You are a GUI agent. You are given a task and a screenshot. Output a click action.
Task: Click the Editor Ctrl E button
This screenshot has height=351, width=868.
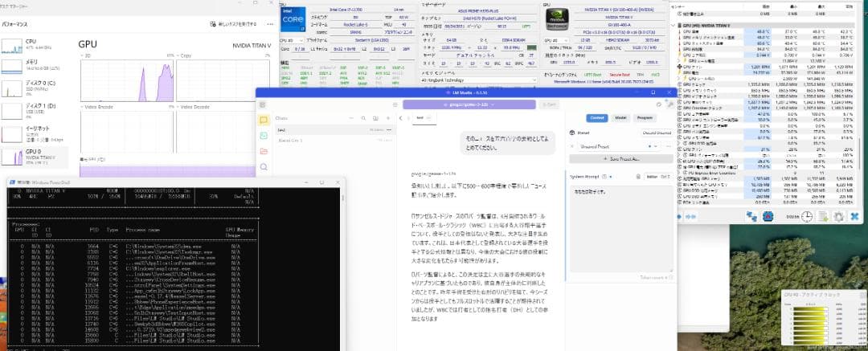658,177
